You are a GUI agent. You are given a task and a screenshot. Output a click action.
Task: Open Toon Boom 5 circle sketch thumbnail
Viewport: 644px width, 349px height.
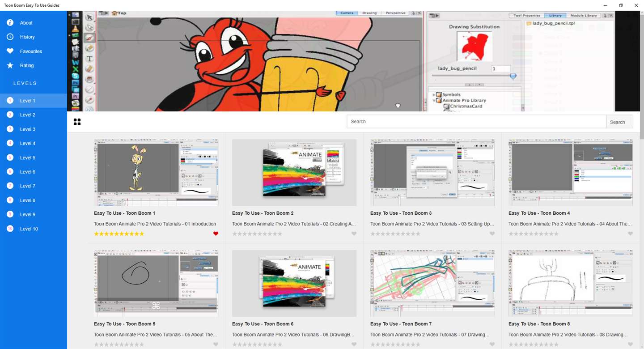click(x=156, y=283)
